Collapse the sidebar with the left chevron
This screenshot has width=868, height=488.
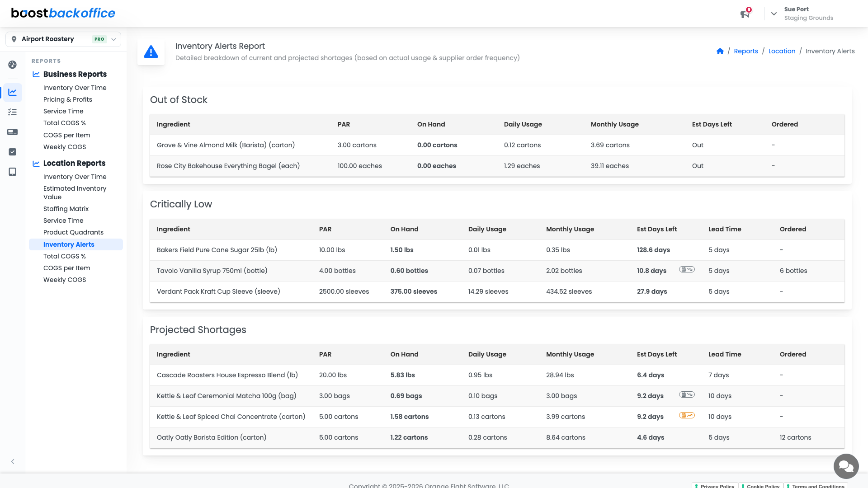(x=13, y=461)
